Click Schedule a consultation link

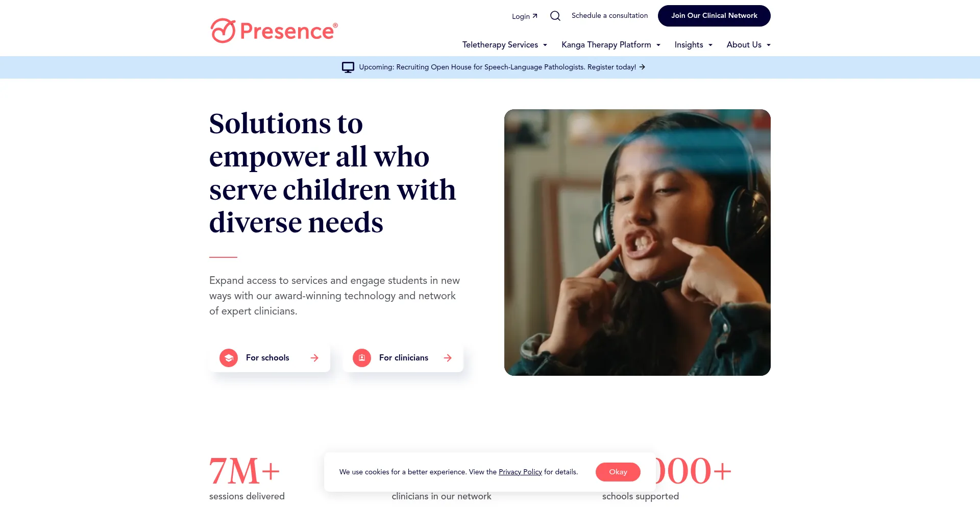[x=609, y=16]
